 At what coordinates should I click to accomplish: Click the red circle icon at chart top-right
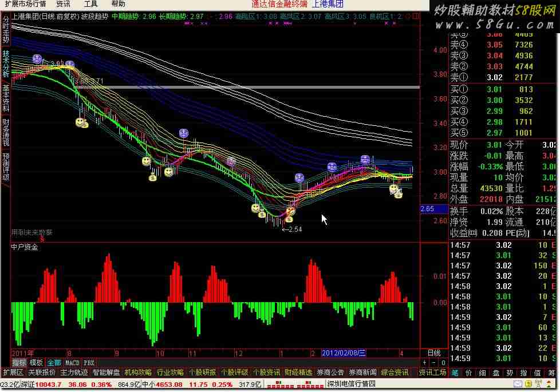point(409,16)
